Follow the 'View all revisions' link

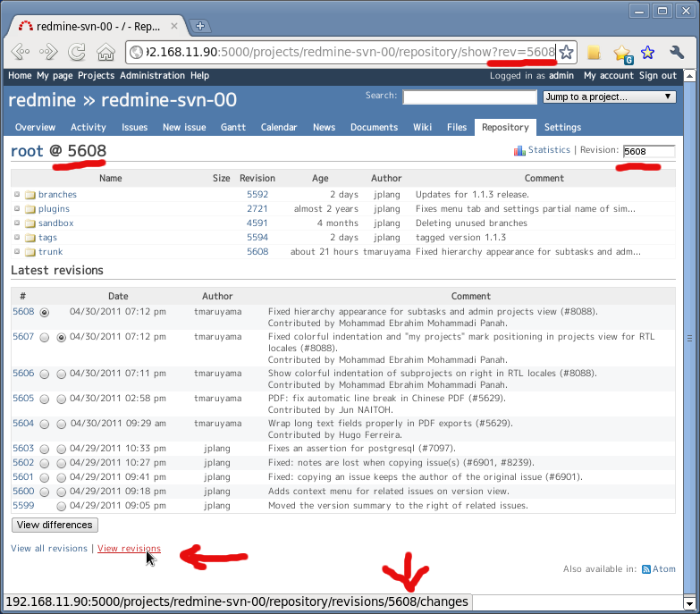pos(49,549)
